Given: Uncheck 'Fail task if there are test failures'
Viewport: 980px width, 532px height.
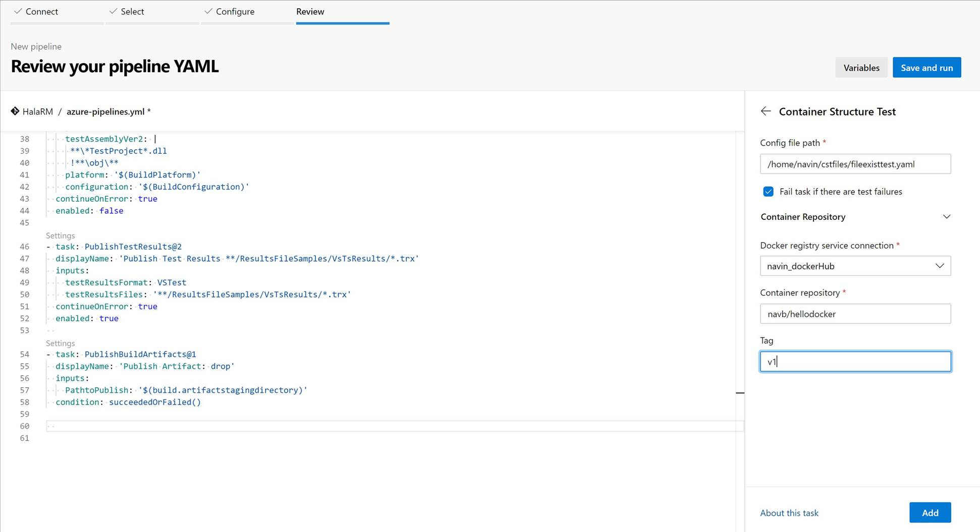Looking at the screenshot, I should [x=768, y=192].
